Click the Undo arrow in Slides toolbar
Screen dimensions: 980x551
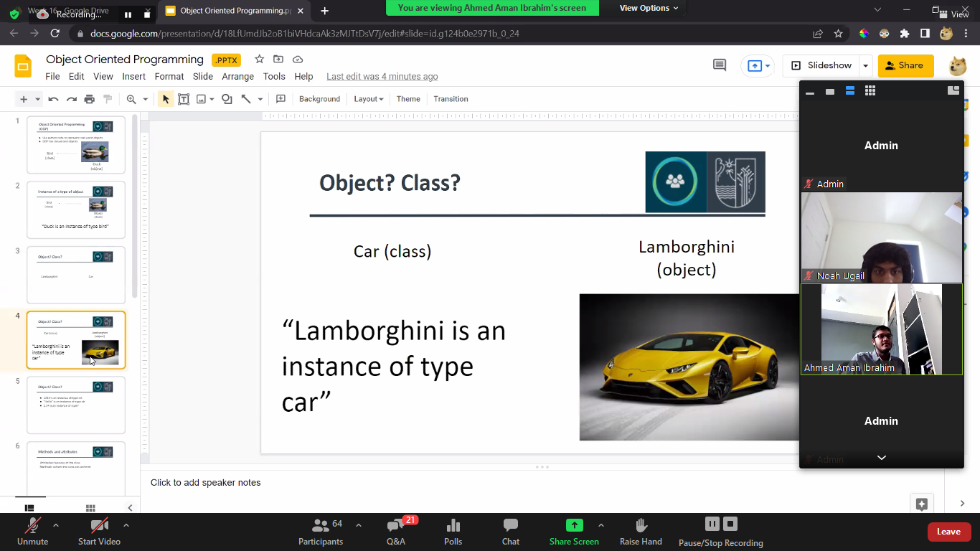[54, 99]
